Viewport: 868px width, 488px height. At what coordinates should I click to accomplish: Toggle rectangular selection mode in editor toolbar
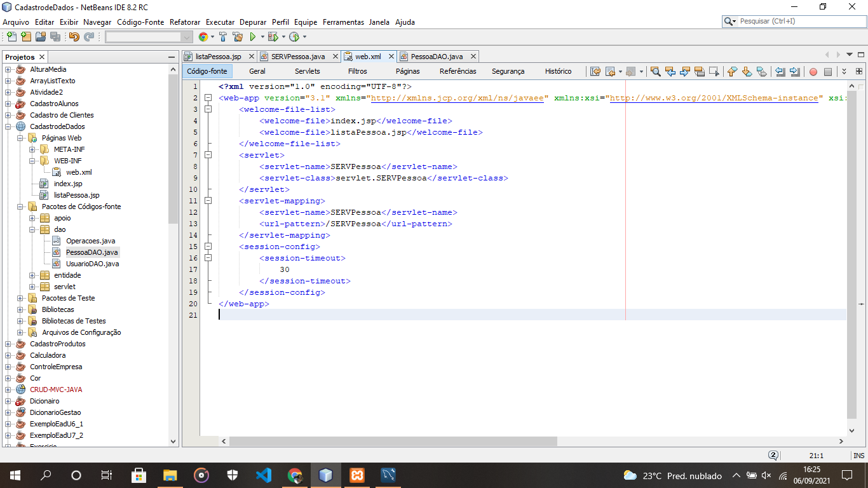click(x=714, y=72)
